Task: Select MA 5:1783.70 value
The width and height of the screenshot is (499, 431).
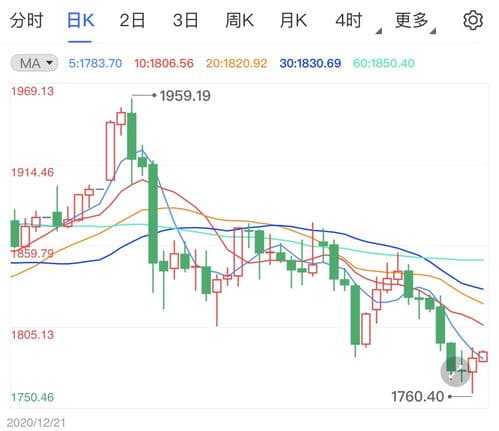Action: [95, 63]
